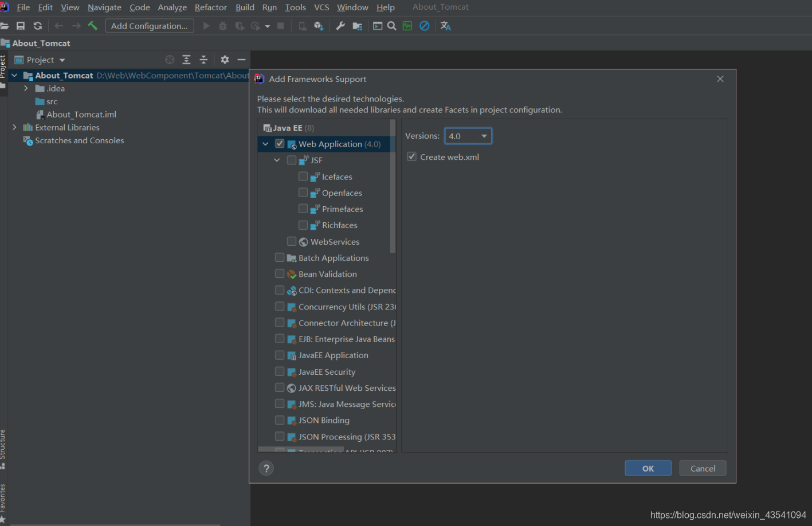Check the JSF framework checkbox
Image resolution: width=812 pixels, height=526 pixels.
(292, 160)
